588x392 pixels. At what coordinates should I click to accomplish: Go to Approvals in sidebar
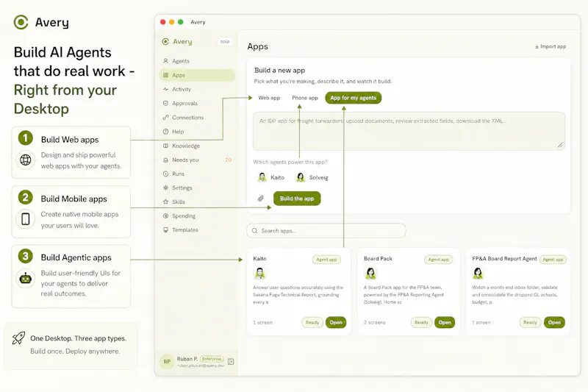(x=197, y=103)
